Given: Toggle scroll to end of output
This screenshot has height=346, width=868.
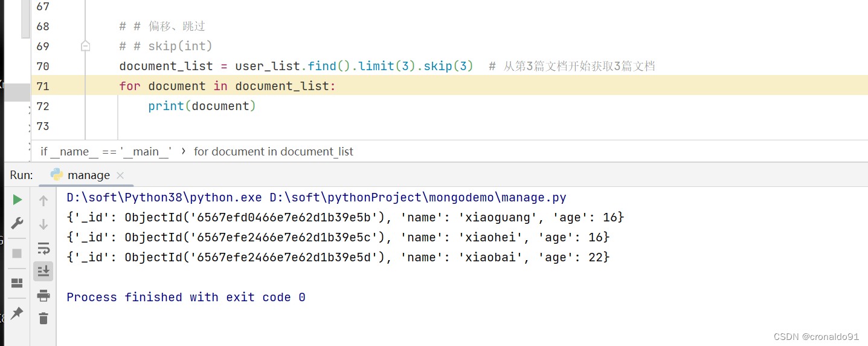Looking at the screenshot, I should pos(43,271).
